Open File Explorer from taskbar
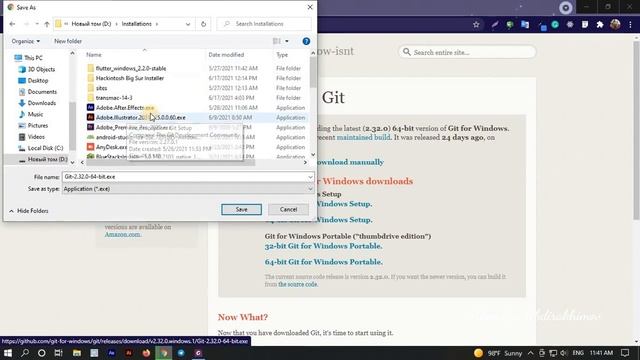Viewport: 640px width, 360px height. (x=77, y=353)
